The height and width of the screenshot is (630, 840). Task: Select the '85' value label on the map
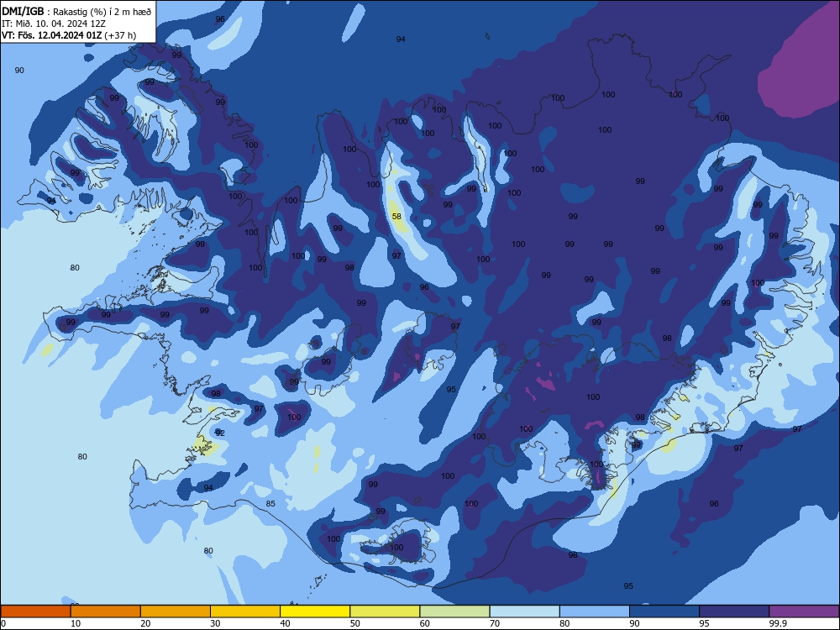coord(270,503)
